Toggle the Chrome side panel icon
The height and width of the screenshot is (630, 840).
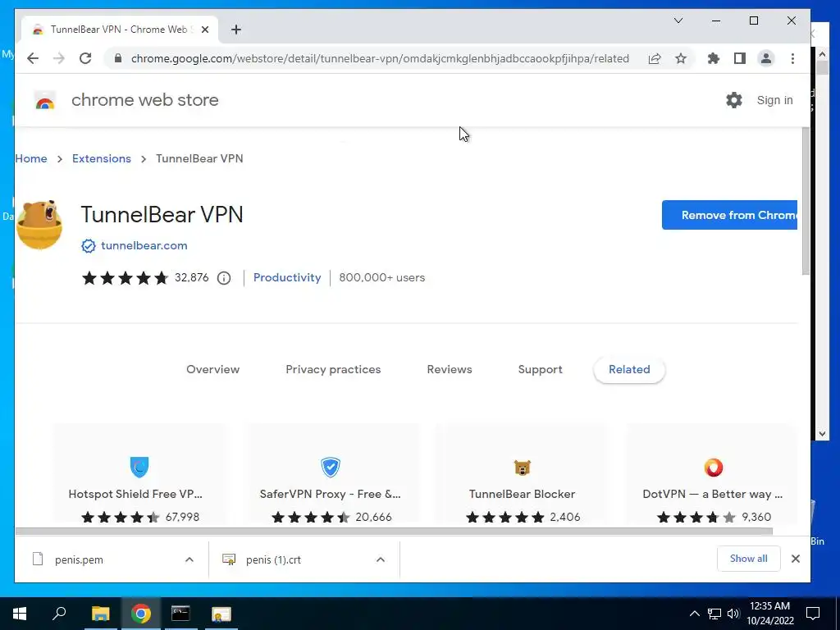(x=740, y=58)
